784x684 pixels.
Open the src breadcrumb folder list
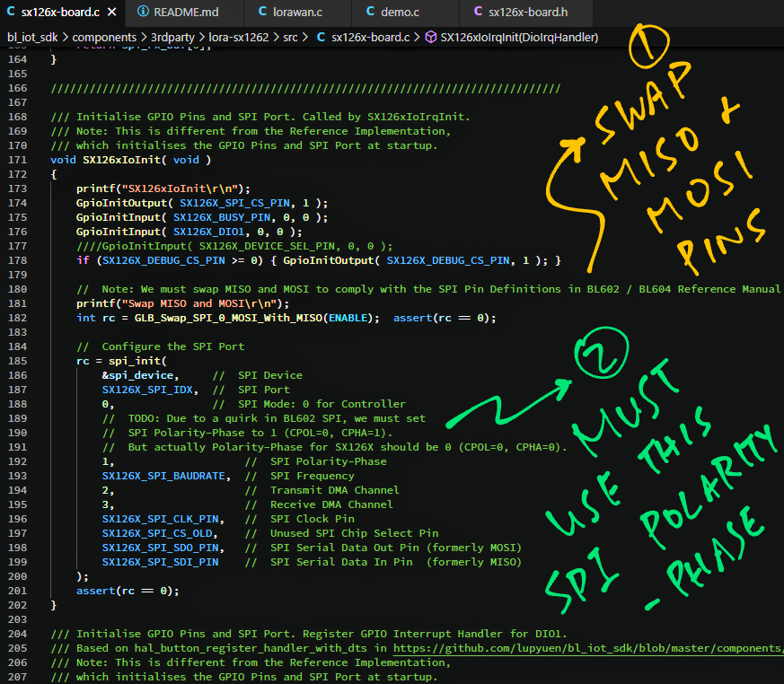point(291,38)
